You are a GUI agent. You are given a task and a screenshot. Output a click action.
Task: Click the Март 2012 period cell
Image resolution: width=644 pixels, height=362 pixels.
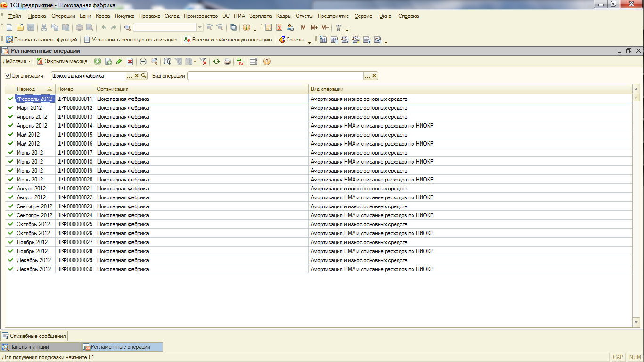[x=35, y=108]
